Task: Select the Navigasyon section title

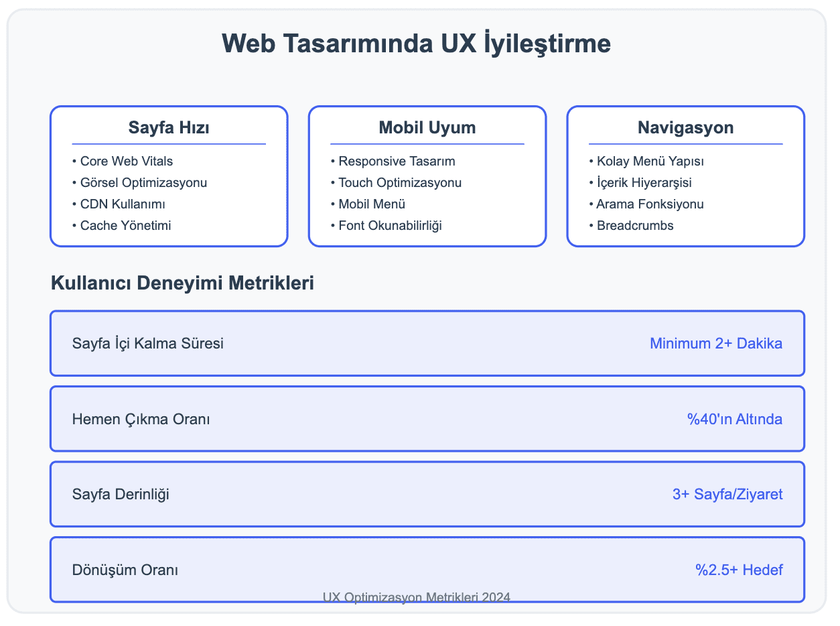Action: (x=685, y=127)
